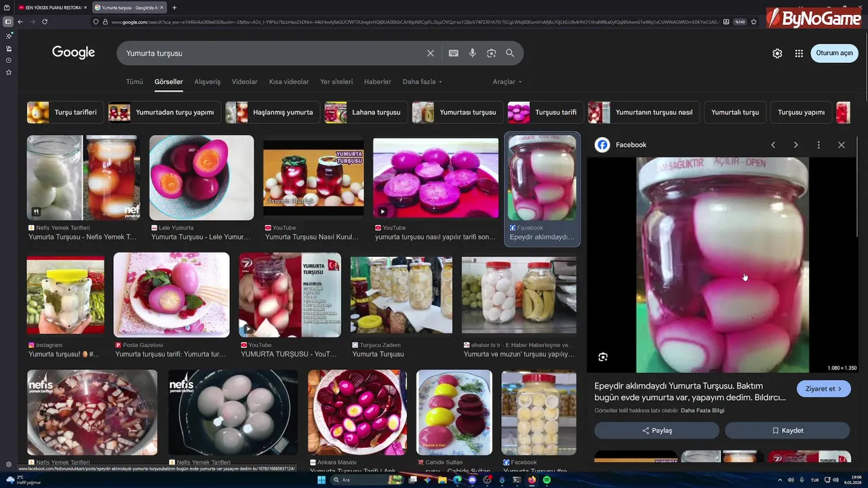Expand the Araçlar tools dropdown
Viewport: 868px width, 488px height.
(x=507, y=82)
